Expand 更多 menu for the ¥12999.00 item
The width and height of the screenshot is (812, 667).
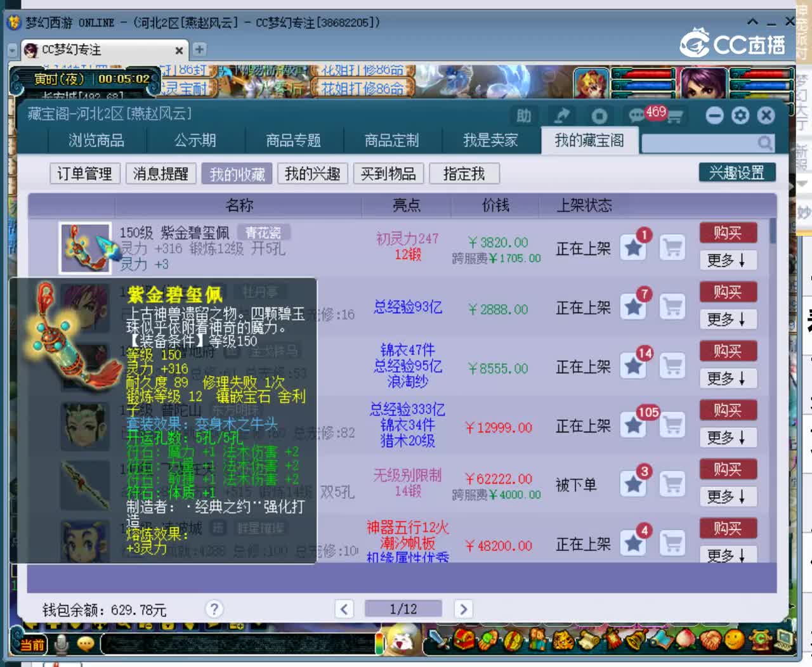(x=728, y=437)
